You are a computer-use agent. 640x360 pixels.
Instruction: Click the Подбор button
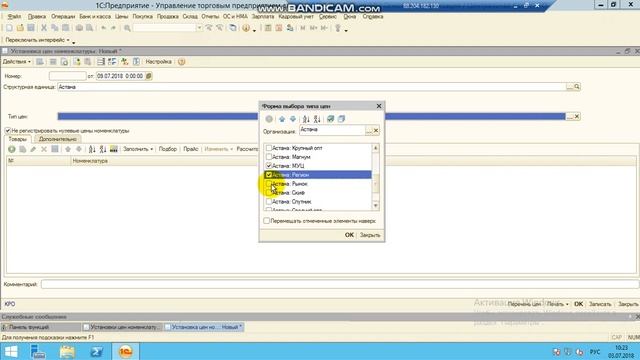pos(167,149)
